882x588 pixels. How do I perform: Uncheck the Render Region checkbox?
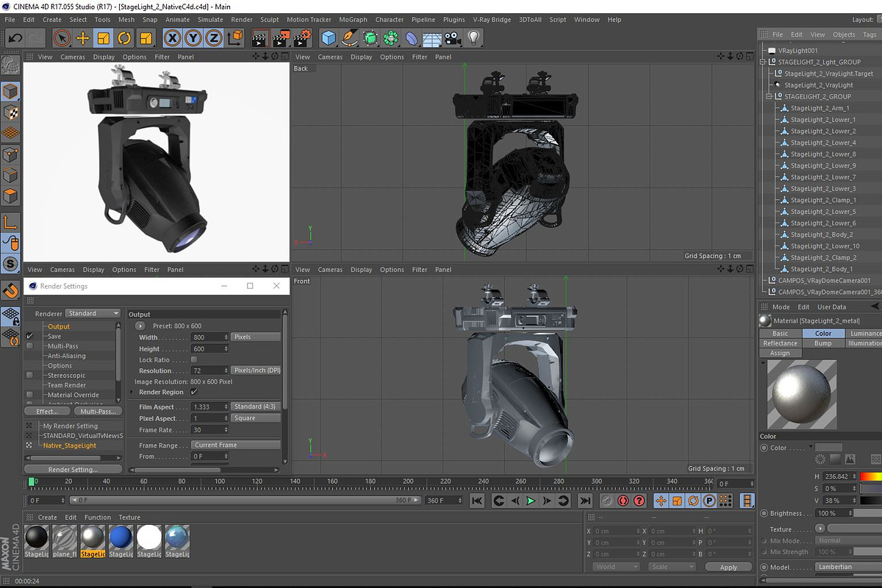point(194,392)
